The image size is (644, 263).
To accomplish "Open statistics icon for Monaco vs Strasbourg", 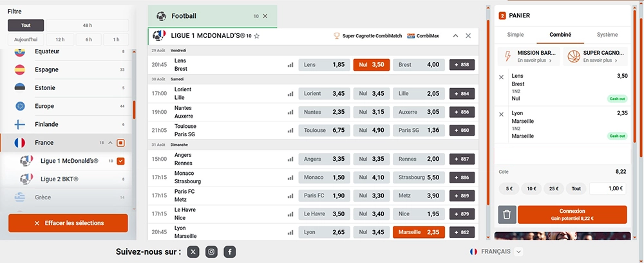I will [x=290, y=177].
